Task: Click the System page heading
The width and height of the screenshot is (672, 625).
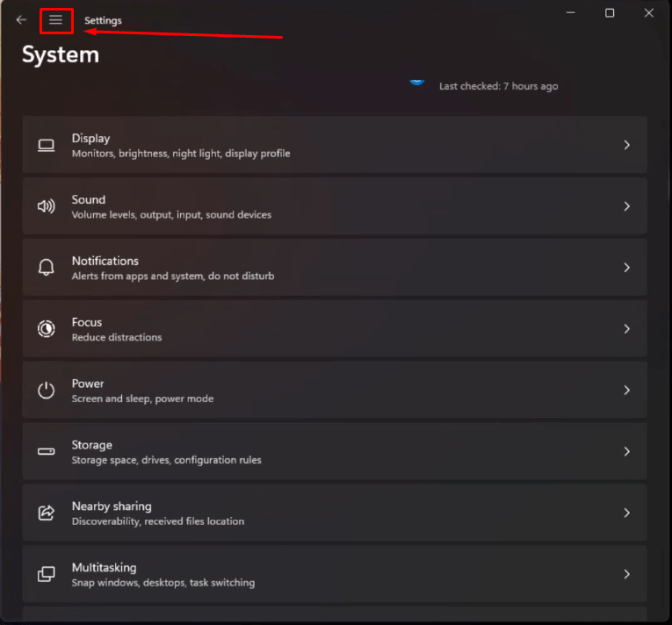Action: tap(61, 54)
